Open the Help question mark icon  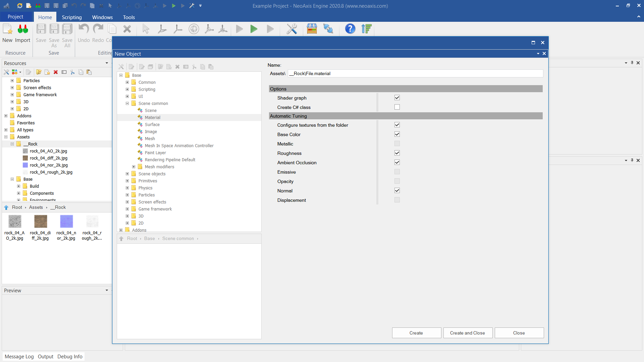(350, 29)
